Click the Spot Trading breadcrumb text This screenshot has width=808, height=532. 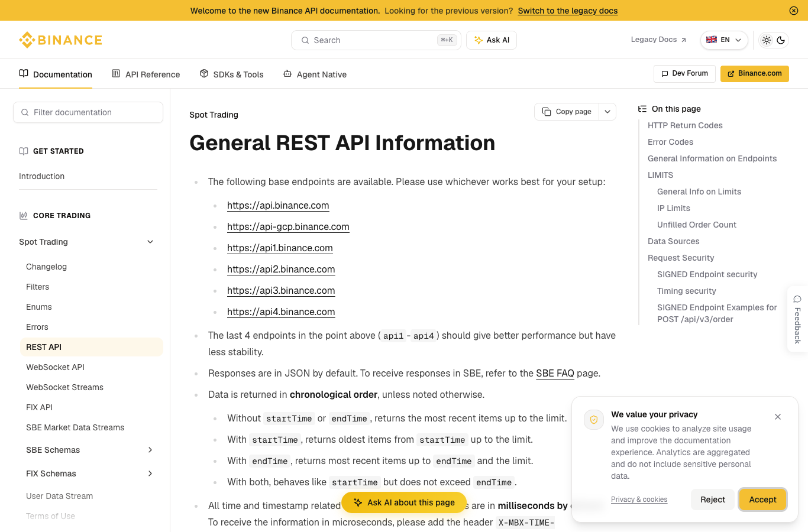(214, 115)
